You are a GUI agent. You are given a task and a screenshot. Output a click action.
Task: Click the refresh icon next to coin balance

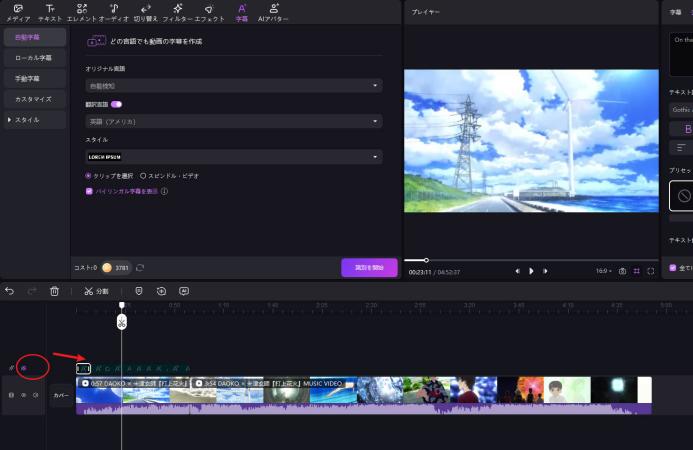141,268
